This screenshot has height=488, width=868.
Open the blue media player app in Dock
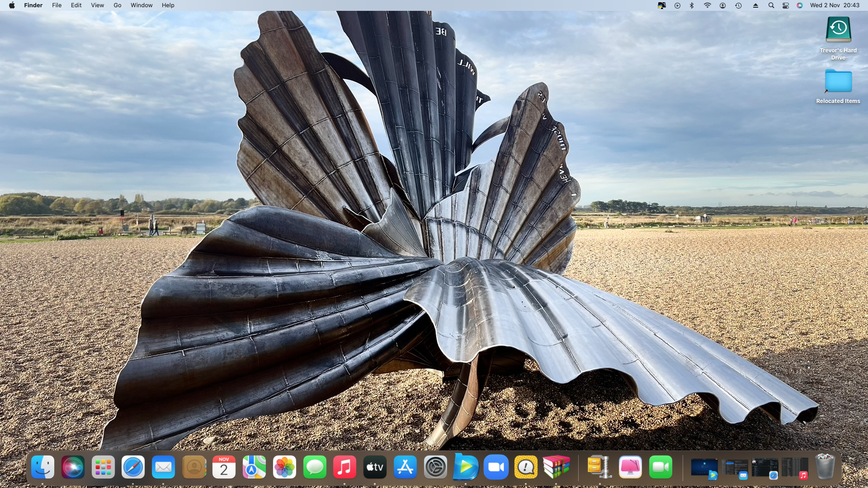(466, 467)
